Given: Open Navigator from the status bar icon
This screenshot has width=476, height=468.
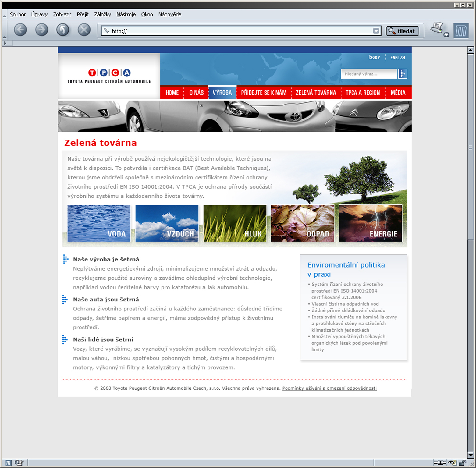Looking at the screenshot, I should click(x=8, y=463).
